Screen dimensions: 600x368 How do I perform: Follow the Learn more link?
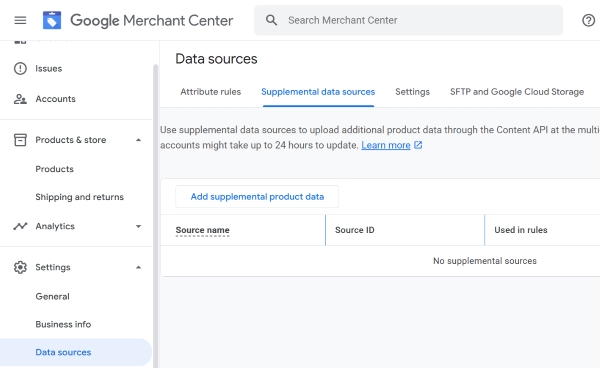(x=386, y=145)
